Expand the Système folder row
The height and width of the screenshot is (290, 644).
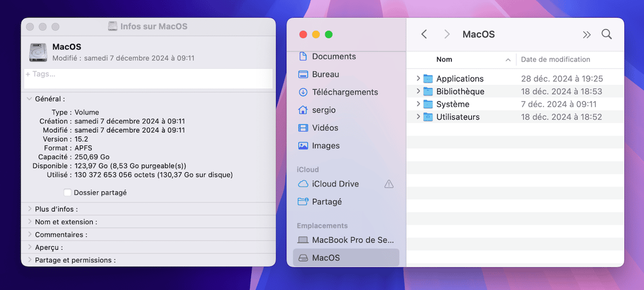coord(418,104)
